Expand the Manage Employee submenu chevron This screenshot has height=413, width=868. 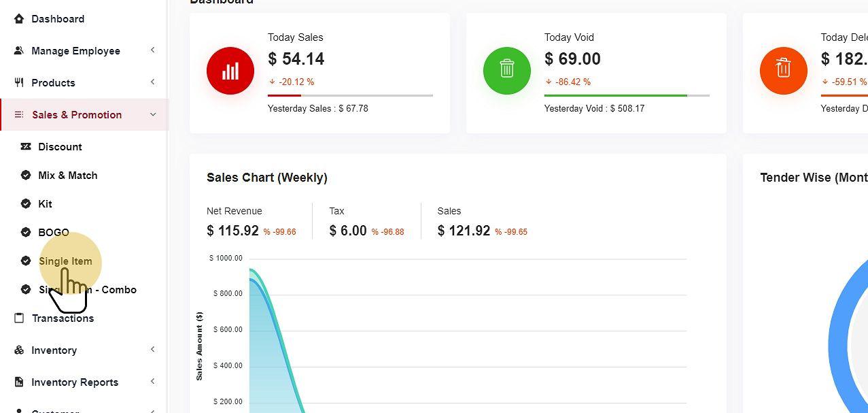153,50
